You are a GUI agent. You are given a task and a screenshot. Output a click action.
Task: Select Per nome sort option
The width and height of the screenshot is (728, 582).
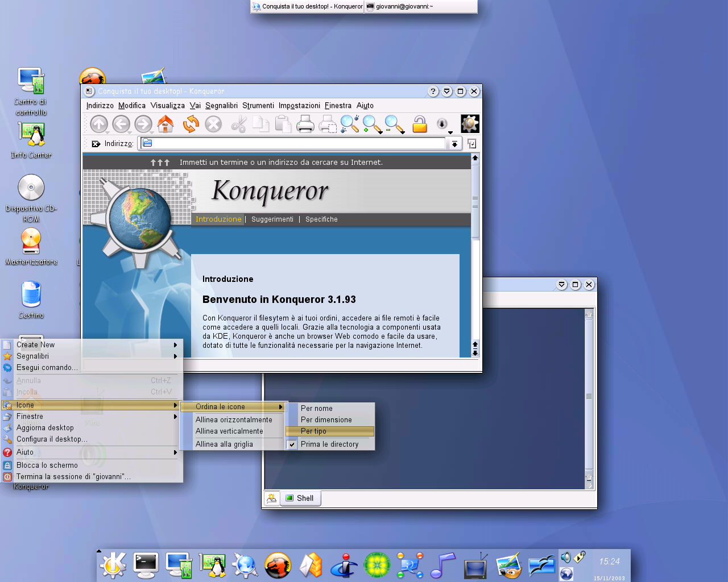330,409
